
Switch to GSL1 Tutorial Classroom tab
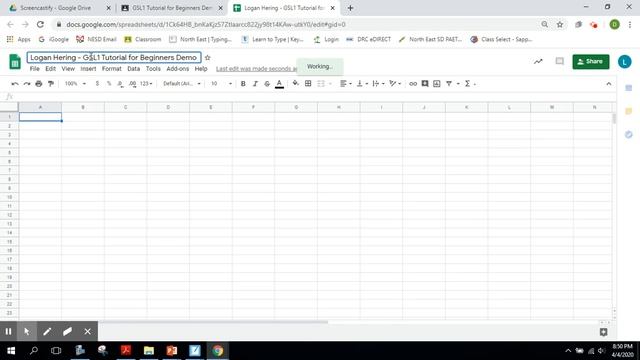point(172,8)
